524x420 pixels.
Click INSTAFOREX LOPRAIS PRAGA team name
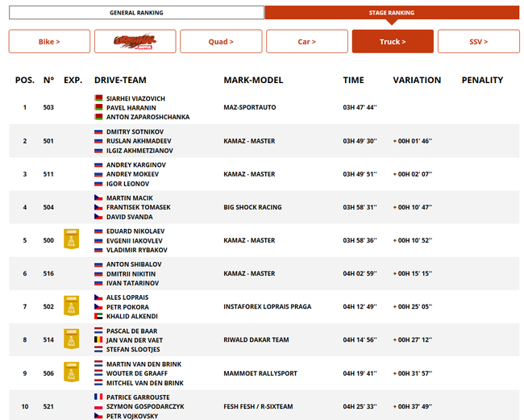click(x=268, y=306)
